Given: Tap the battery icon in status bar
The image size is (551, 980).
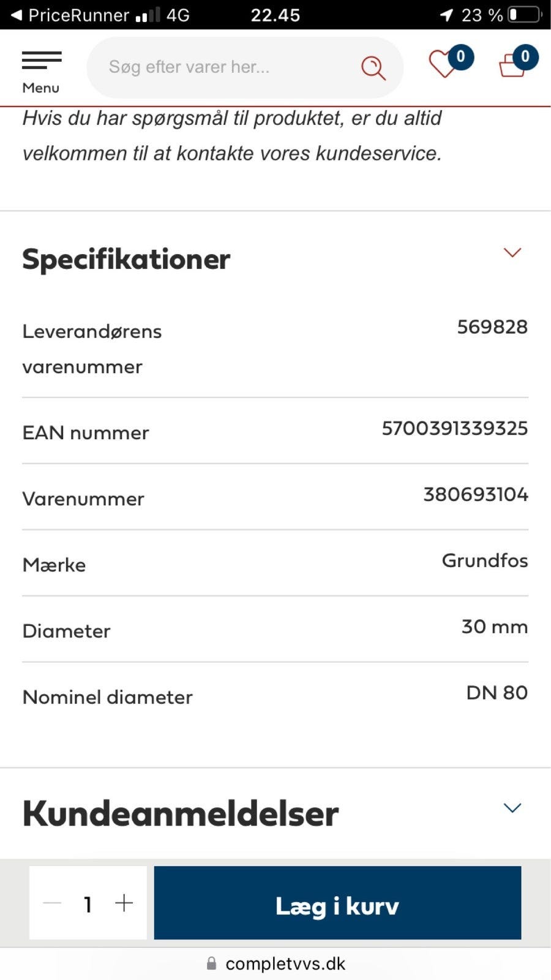Looking at the screenshot, I should pyautogui.click(x=525, y=15).
